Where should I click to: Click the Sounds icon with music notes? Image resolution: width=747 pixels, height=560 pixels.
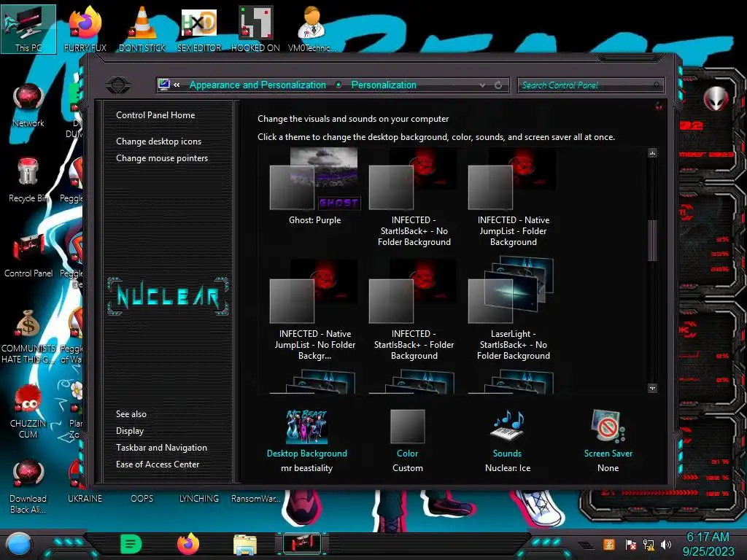click(508, 425)
